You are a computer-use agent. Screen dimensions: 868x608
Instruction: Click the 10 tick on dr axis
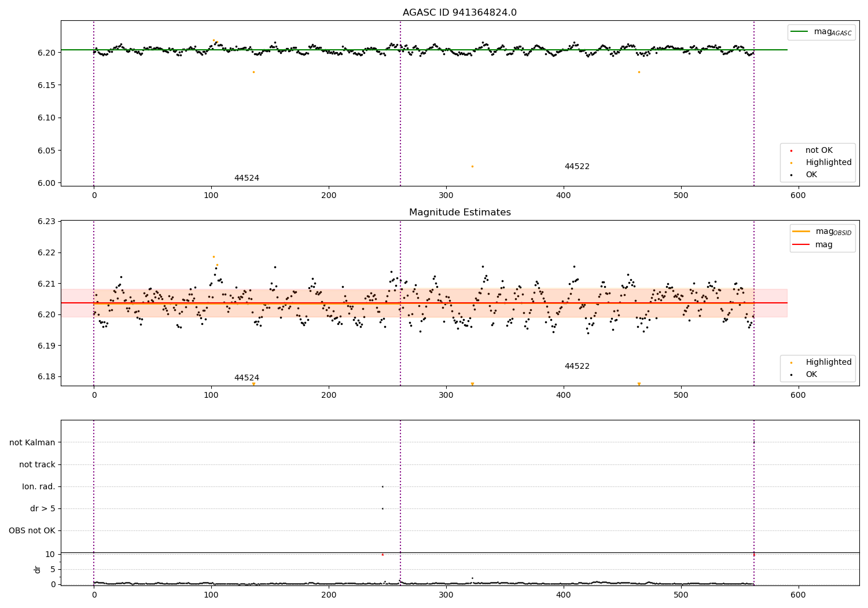click(50, 554)
